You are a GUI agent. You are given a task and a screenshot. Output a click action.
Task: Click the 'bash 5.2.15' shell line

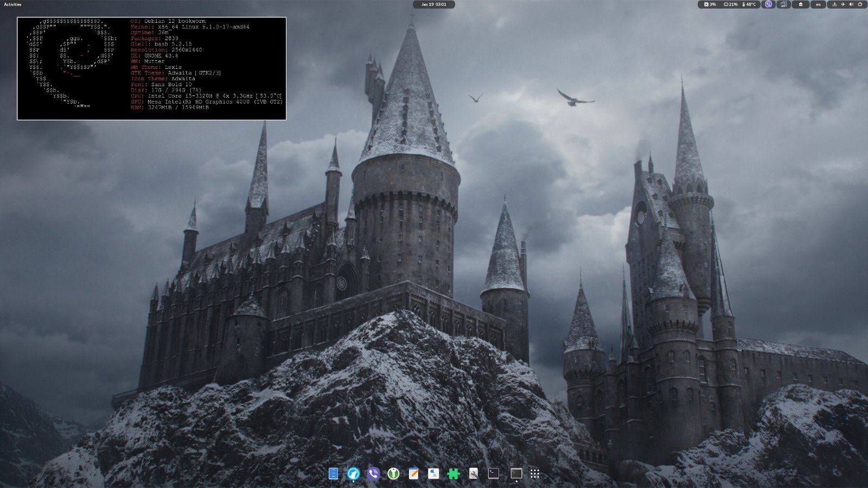pos(161,44)
